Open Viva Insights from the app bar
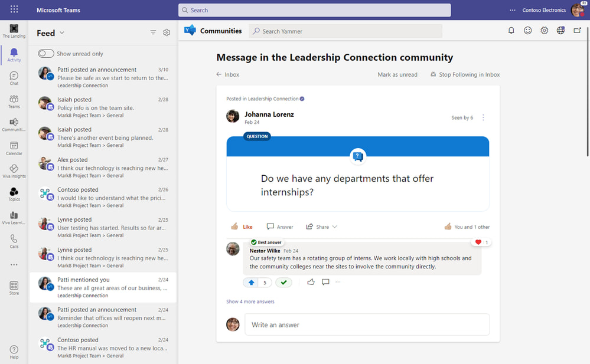 click(14, 171)
